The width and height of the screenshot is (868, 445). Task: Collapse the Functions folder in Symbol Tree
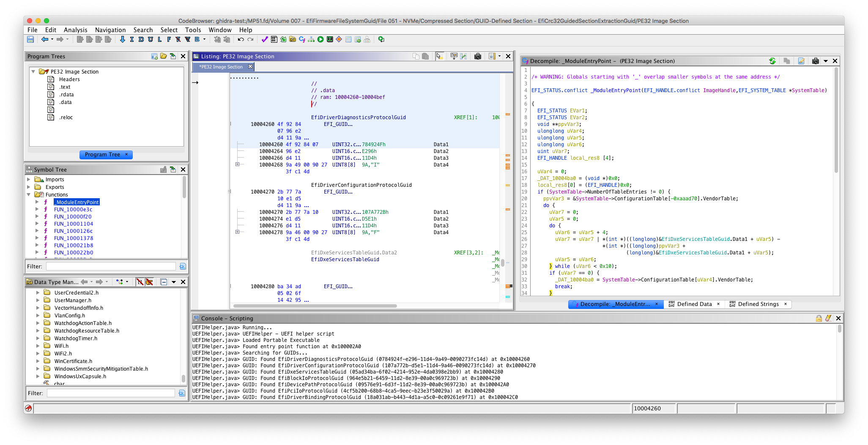(29, 195)
